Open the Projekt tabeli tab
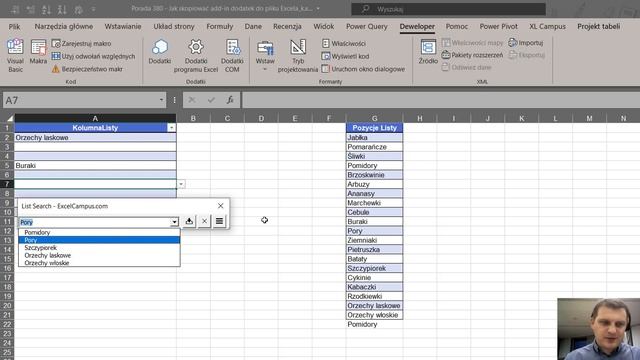The image size is (640, 360). point(598,26)
